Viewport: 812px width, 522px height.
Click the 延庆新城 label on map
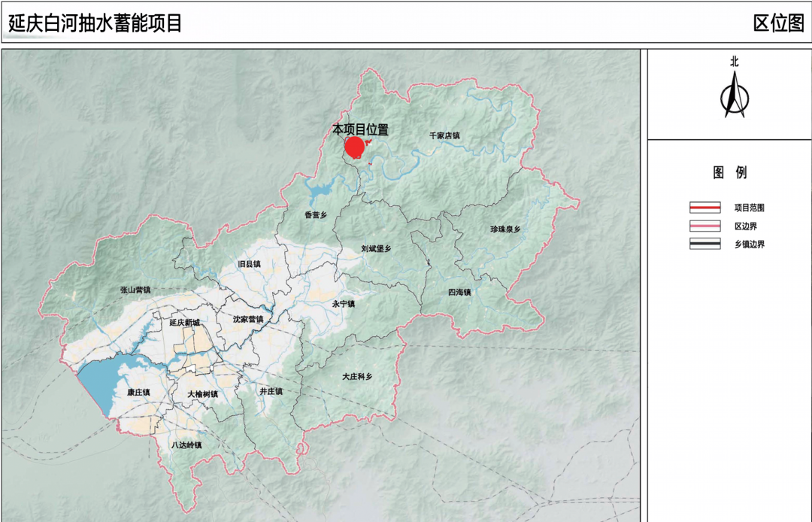tap(184, 323)
